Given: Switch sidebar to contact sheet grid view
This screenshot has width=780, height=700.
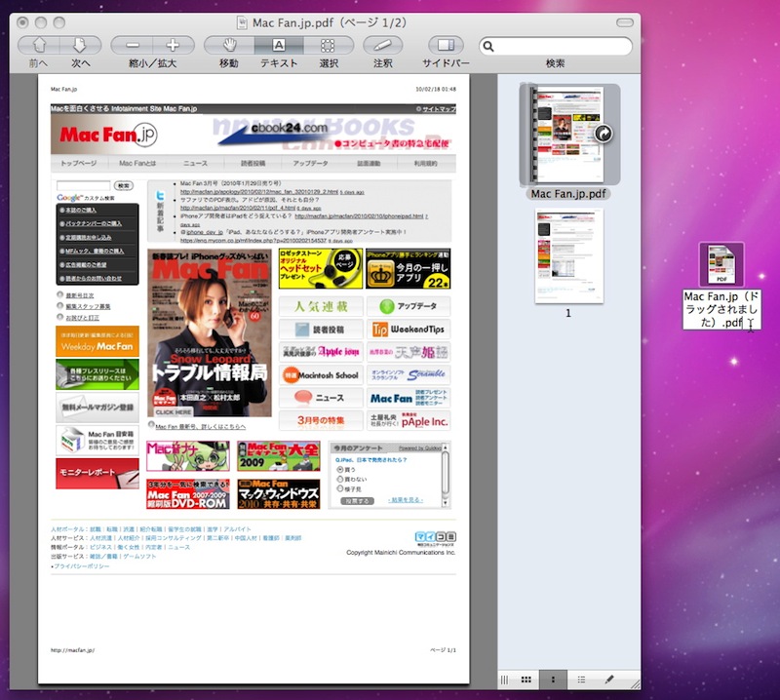Looking at the screenshot, I should click(x=526, y=679).
